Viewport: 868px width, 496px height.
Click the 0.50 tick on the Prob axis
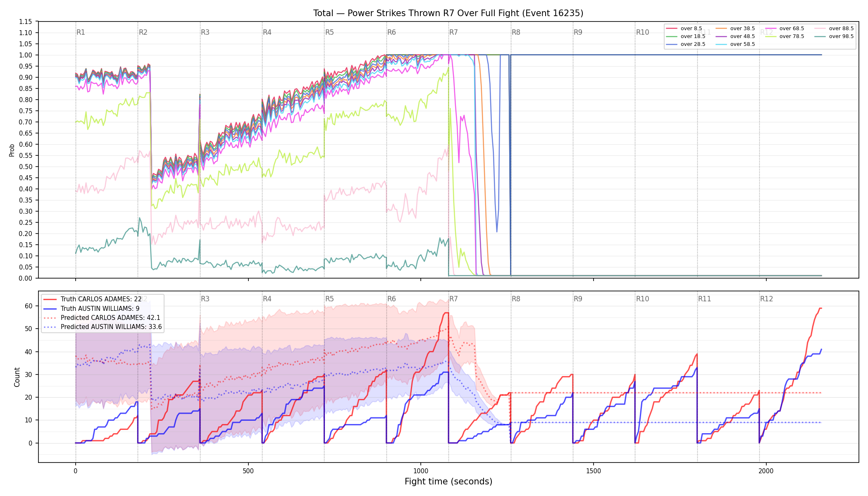[x=25, y=167]
